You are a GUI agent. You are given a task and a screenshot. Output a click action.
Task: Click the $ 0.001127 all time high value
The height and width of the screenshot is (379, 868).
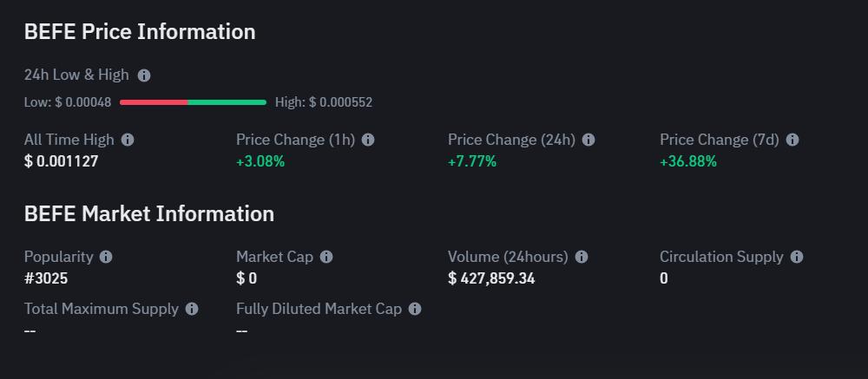[x=61, y=161]
